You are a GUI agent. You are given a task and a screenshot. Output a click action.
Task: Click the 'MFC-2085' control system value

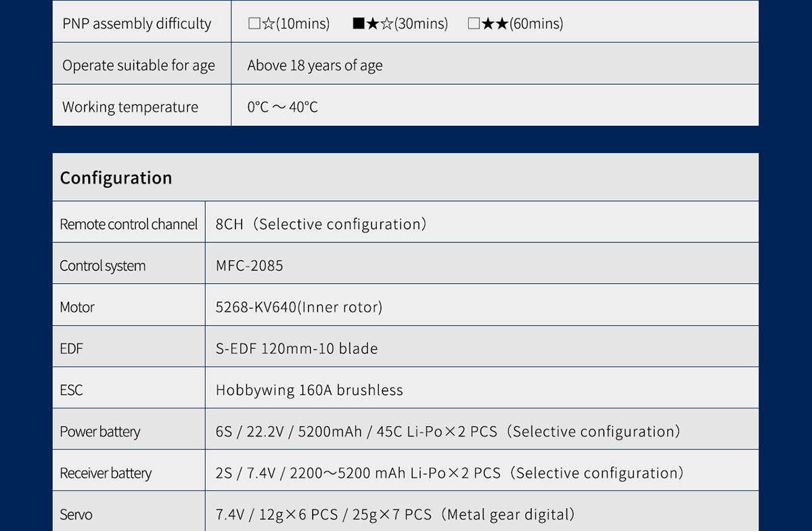pos(249,265)
